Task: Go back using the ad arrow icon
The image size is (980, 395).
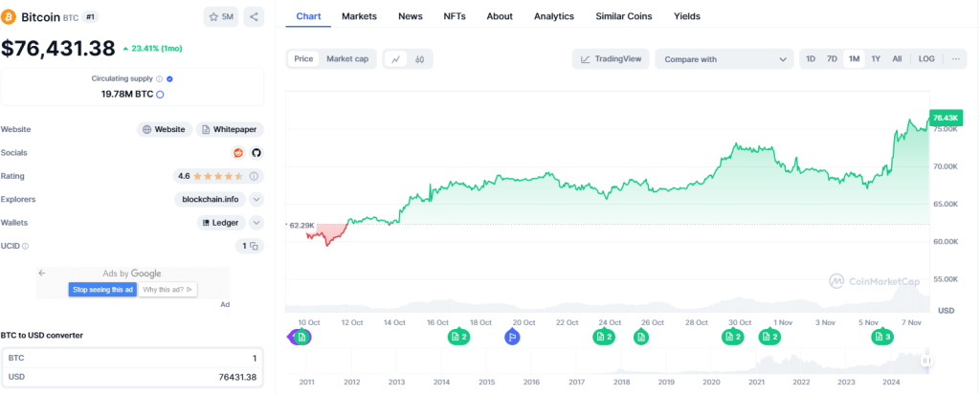Action: [42, 274]
